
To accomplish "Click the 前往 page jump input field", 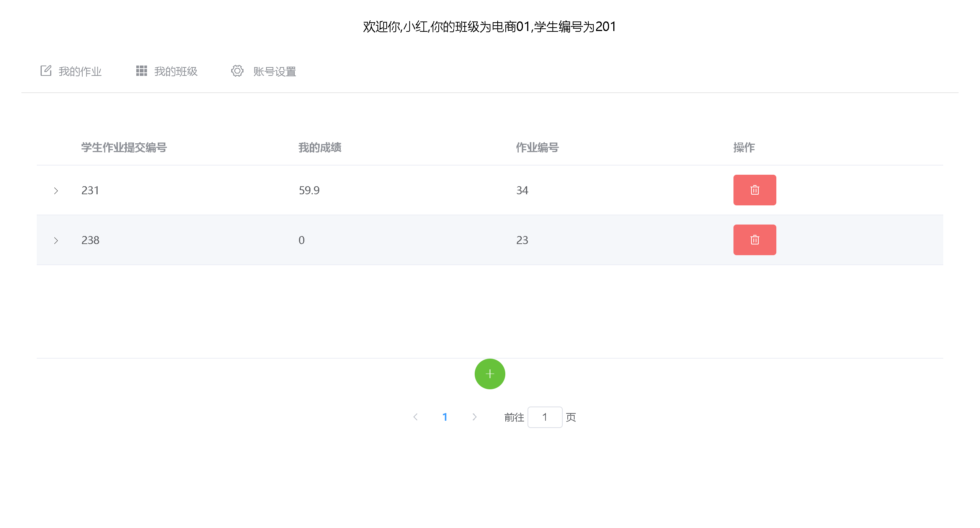I will (x=544, y=417).
